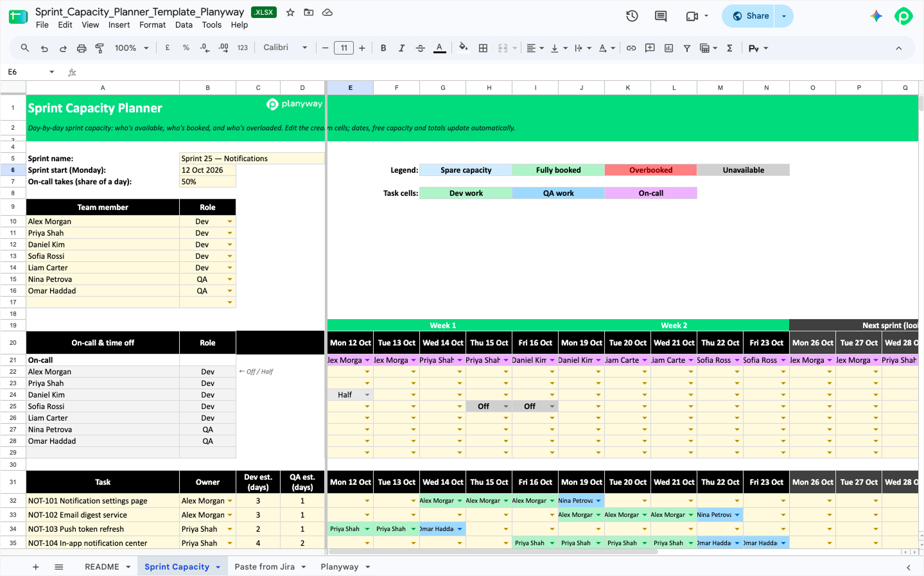Open version history clock icon
924x576 pixels.
(x=632, y=16)
